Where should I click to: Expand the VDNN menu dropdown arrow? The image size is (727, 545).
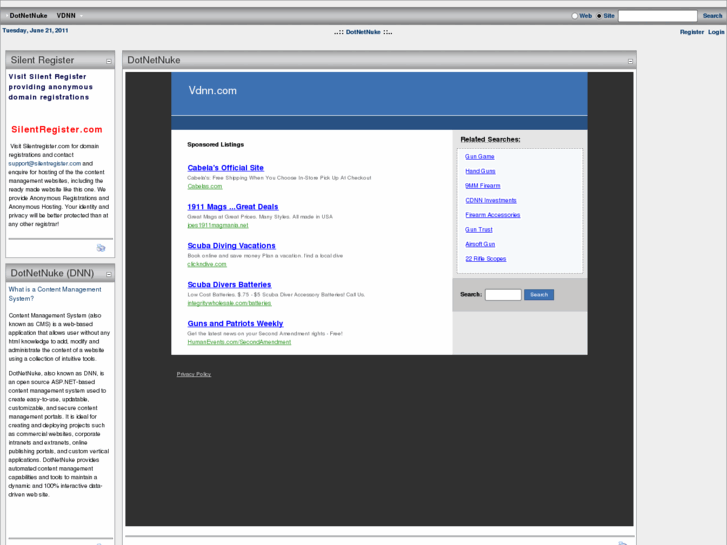pyautogui.click(x=81, y=16)
